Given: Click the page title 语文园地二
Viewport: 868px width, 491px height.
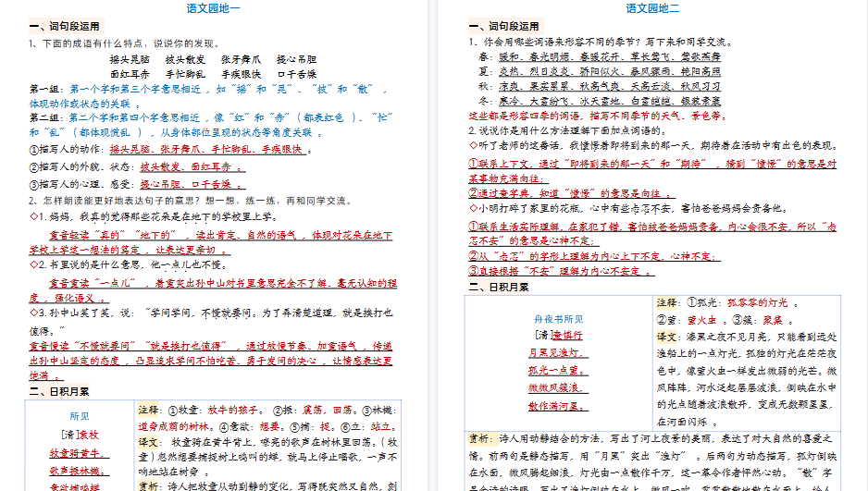Looking at the screenshot, I should point(652,8).
